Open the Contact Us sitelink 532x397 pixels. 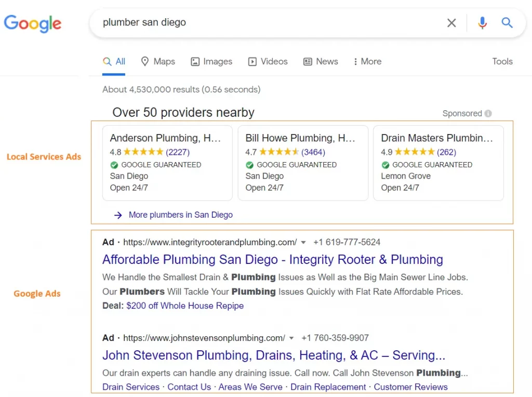189,387
